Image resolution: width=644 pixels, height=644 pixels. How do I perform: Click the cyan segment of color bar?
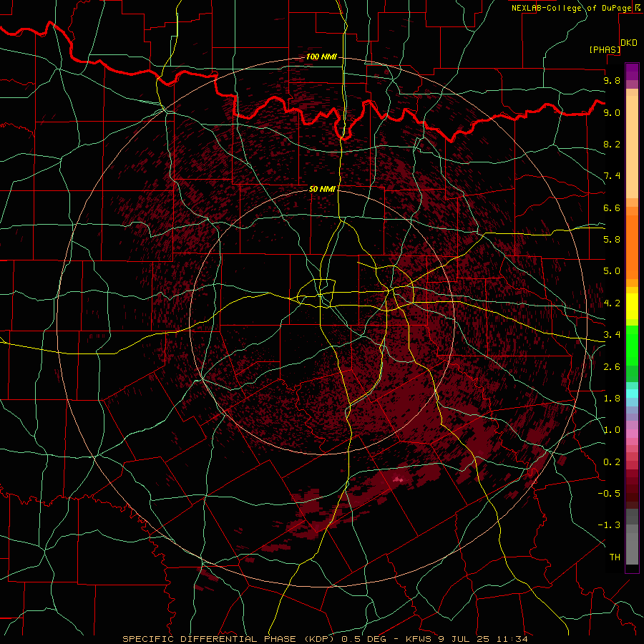click(x=632, y=393)
